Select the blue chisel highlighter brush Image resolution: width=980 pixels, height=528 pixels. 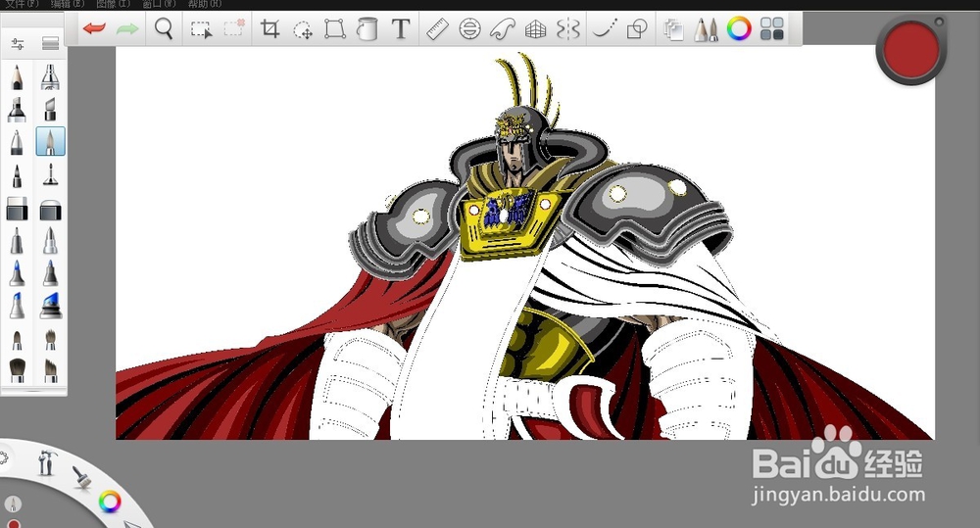coord(17,306)
